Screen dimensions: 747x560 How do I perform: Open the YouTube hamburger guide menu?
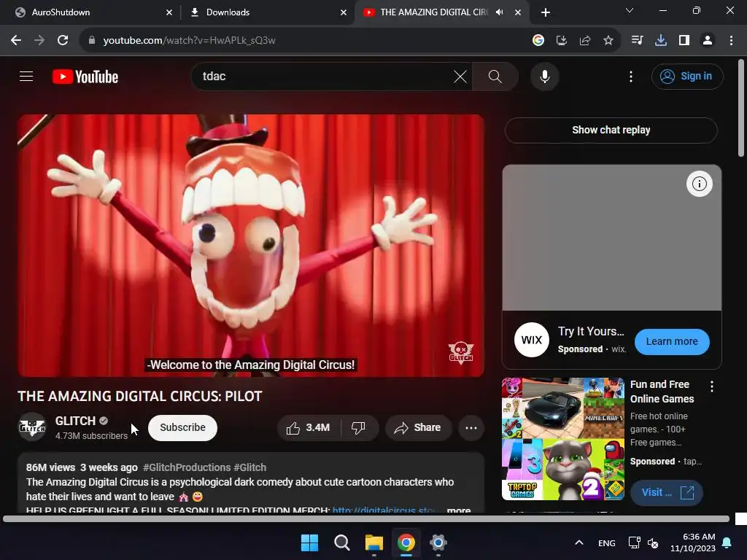point(26,76)
